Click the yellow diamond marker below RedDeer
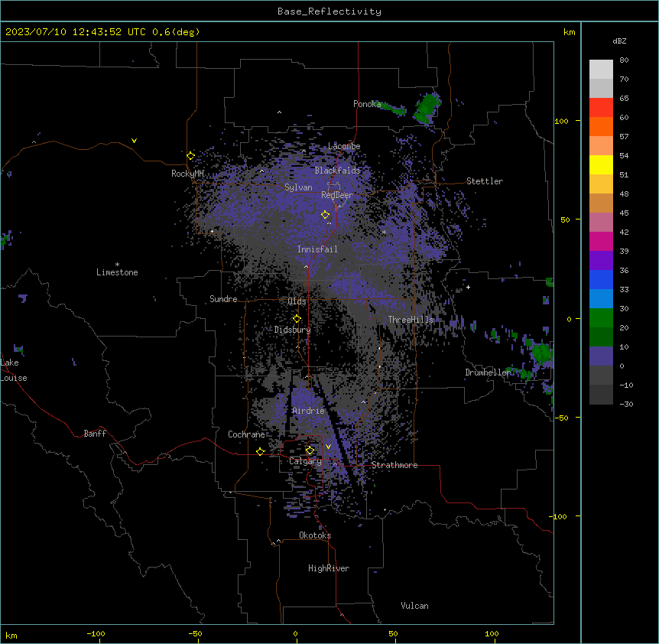The height and width of the screenshot is (644, 659). pos(325,215)
